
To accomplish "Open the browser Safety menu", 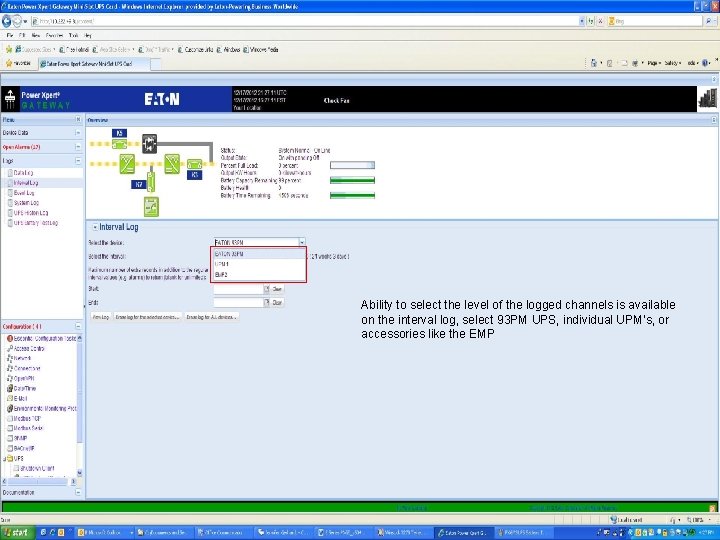I will (673, 63).
